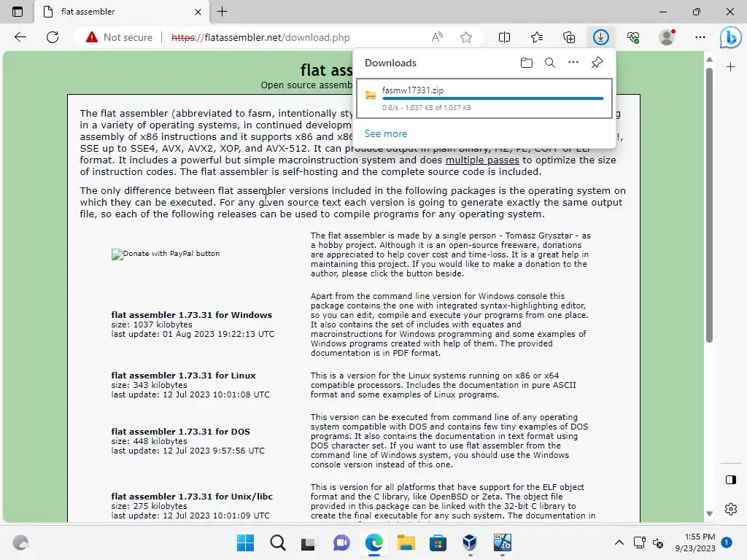747x560 pixels.
Task: Click scrollbar down arrow
Action: 709,513
